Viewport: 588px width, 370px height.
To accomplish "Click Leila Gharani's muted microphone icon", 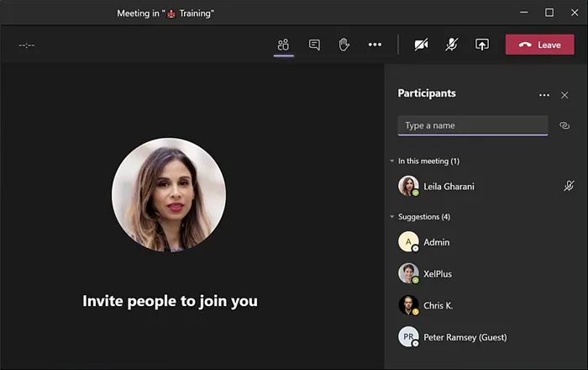I will (569, 186).
